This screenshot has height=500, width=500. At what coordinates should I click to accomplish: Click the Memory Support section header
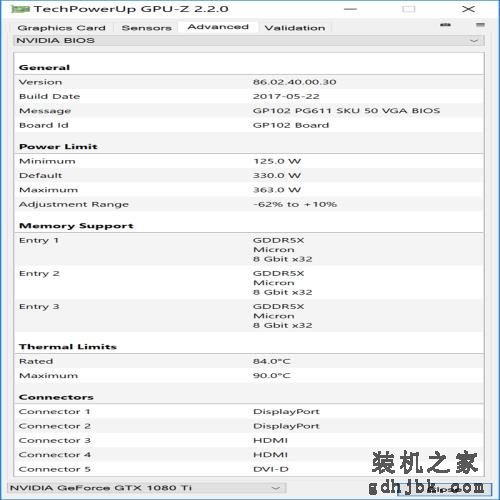click(76, 226)
